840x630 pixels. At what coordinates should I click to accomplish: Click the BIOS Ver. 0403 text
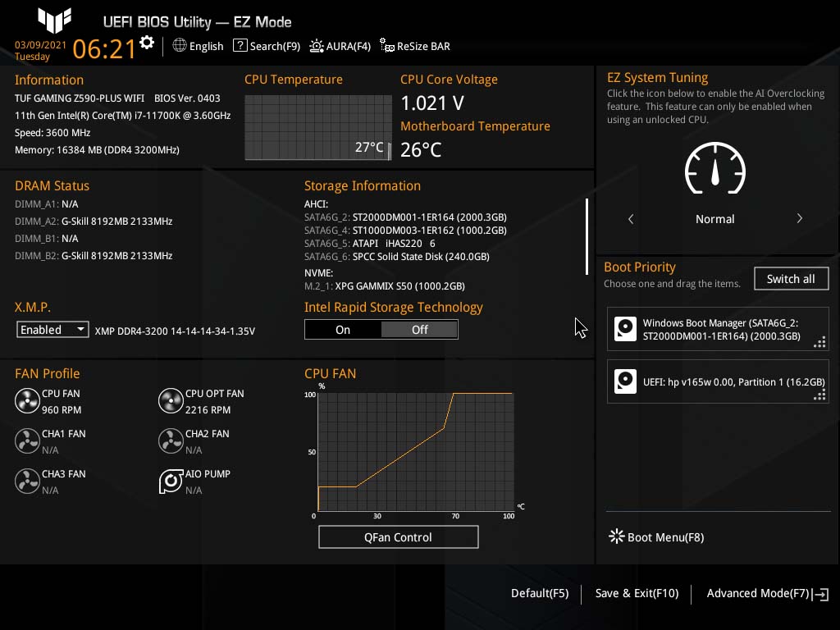coord(187,98)
